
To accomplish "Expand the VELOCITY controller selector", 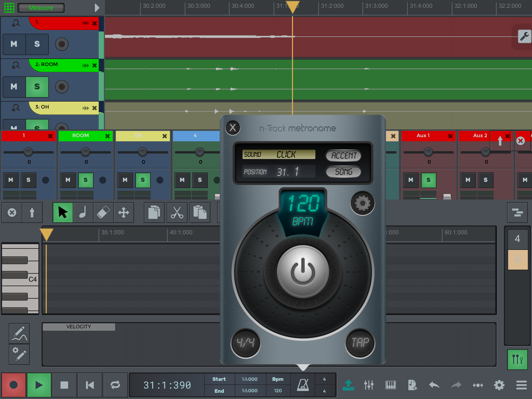I will click(x=79, y=327).
